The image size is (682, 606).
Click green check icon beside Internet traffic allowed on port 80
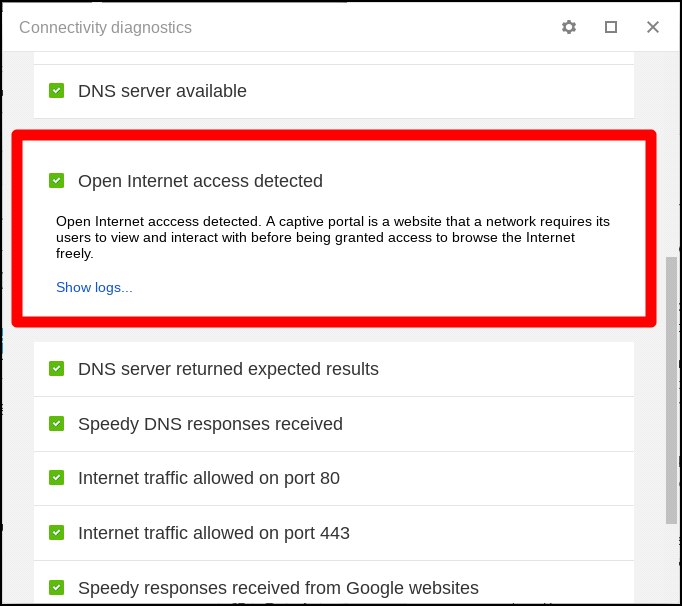(x=57, y=478)
